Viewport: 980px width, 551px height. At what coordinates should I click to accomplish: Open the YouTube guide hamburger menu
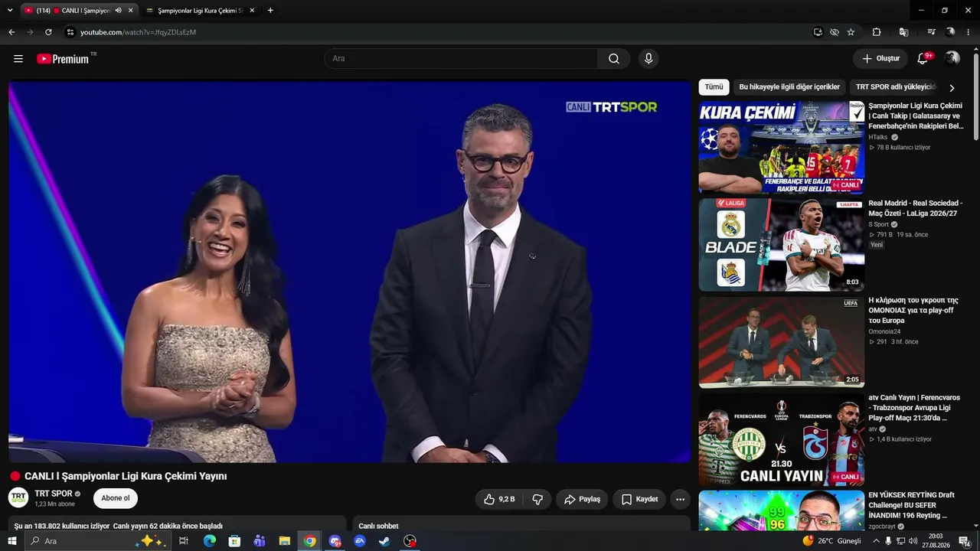coord(18,59)
